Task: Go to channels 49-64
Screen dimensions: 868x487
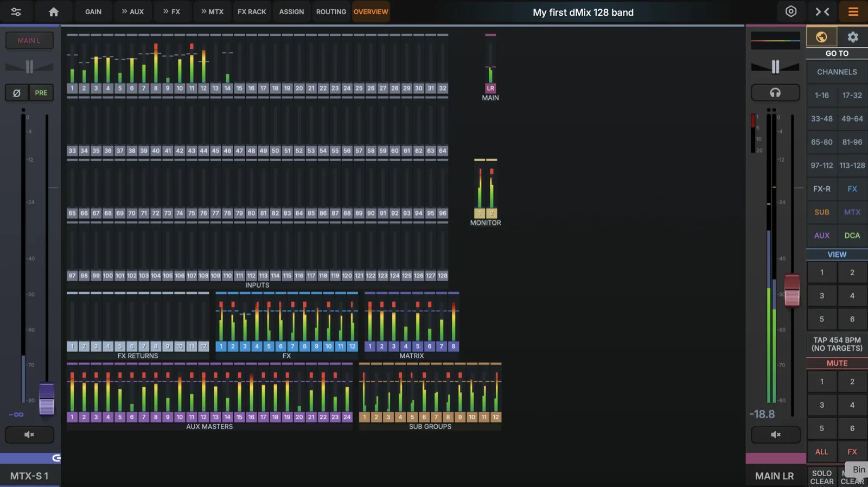Action: point(852,119)
